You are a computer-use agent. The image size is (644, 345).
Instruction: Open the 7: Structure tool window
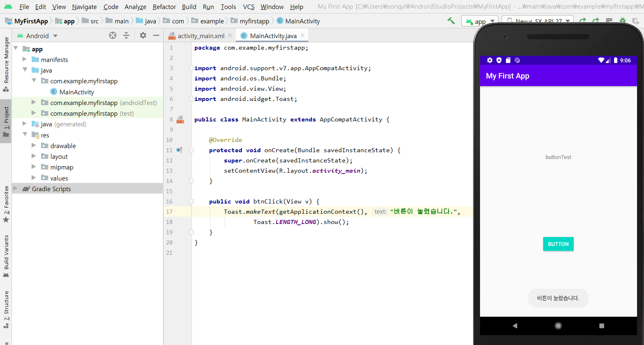[x=6, y=309]
